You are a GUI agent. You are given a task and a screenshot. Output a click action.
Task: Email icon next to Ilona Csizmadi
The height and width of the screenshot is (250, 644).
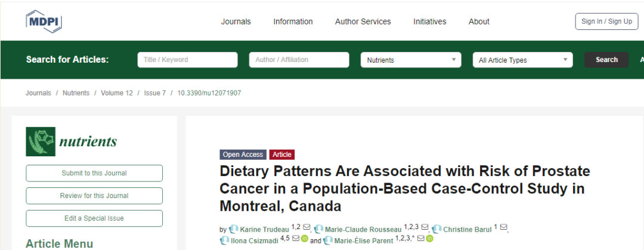296,238
